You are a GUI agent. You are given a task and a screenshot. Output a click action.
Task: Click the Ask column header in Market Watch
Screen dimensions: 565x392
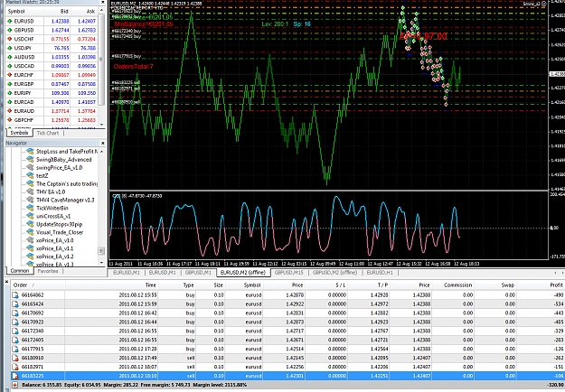click(x=84, y=12)
